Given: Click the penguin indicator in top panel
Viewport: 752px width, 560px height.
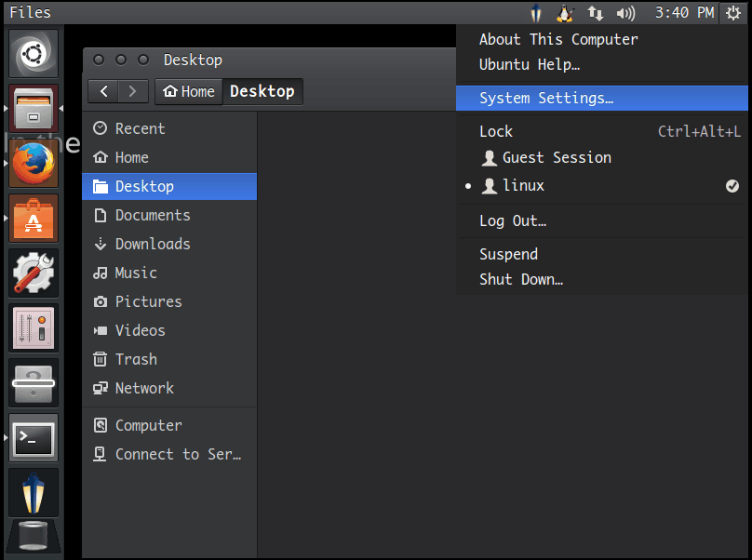Looking at the screenshot, I should [564, 13].
